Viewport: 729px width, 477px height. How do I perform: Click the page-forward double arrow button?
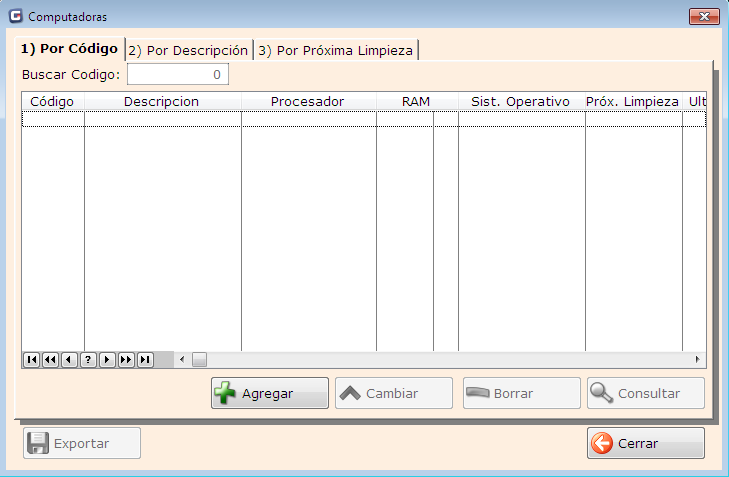(126, 359)
